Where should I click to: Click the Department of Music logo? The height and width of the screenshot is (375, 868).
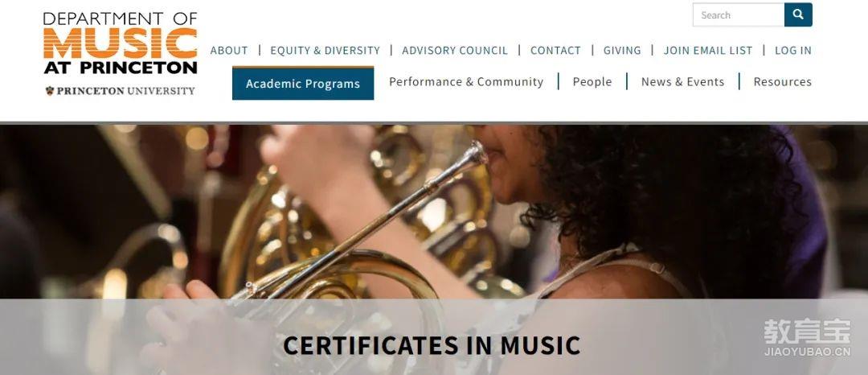120,43
